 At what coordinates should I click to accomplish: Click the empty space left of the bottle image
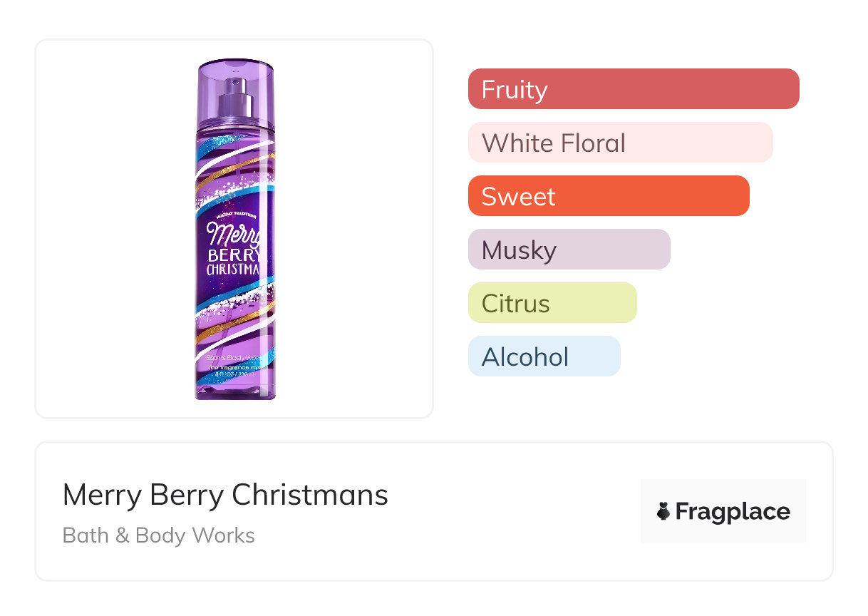114,228
